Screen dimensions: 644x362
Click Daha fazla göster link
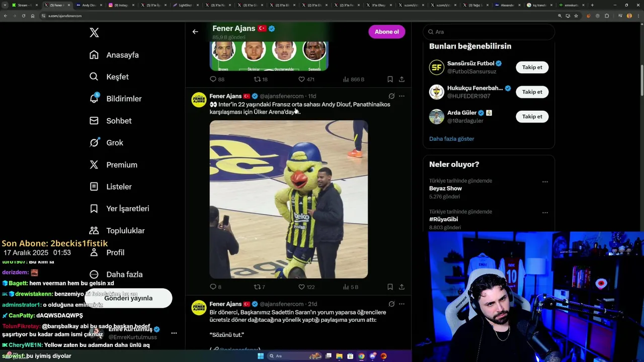click(x=451, y=139)
